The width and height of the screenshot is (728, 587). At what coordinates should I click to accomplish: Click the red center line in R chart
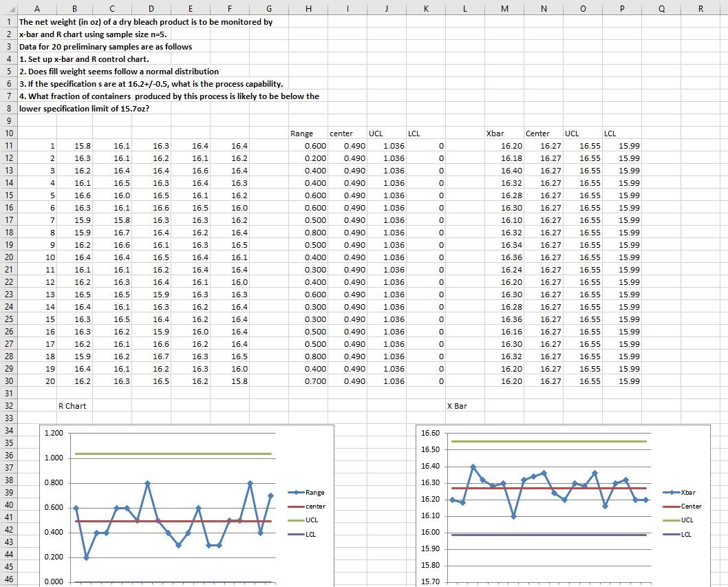click(x=173, y=521)
